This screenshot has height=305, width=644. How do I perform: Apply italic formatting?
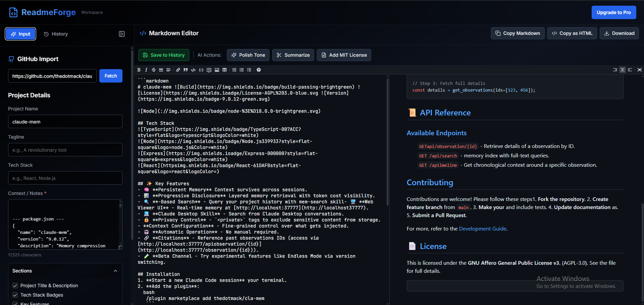coord(146,70)
